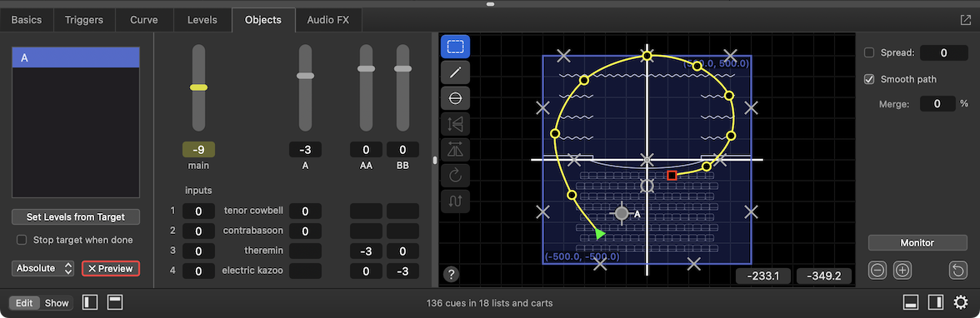
Task: Click the rotate path clockwise icon
Action: pos(455,175)
